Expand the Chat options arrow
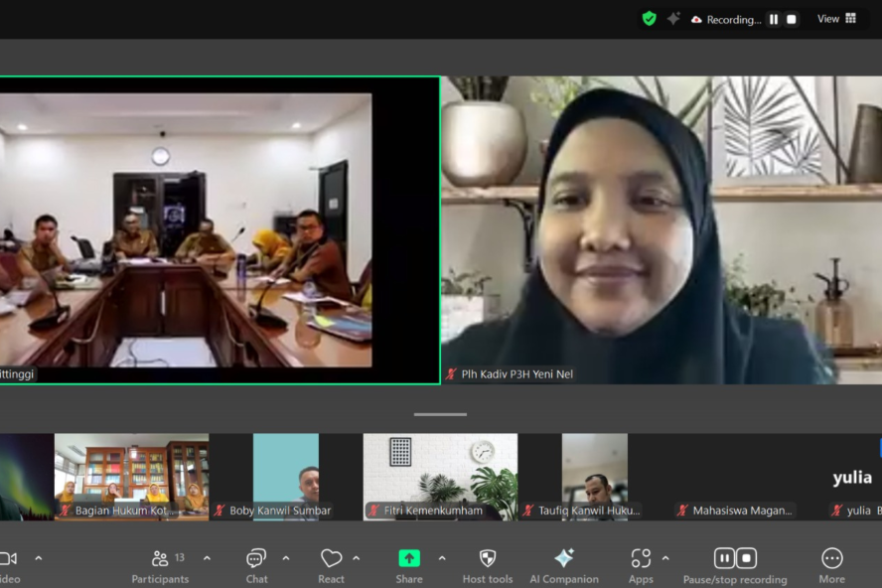The image size is (882, 588). pos(286,558)
